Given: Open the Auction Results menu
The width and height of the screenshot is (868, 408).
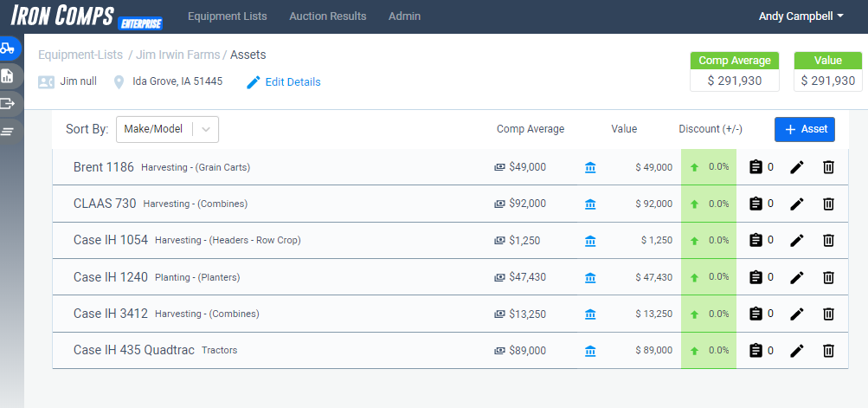Looking at the screenshot, I should coord(328,16).
